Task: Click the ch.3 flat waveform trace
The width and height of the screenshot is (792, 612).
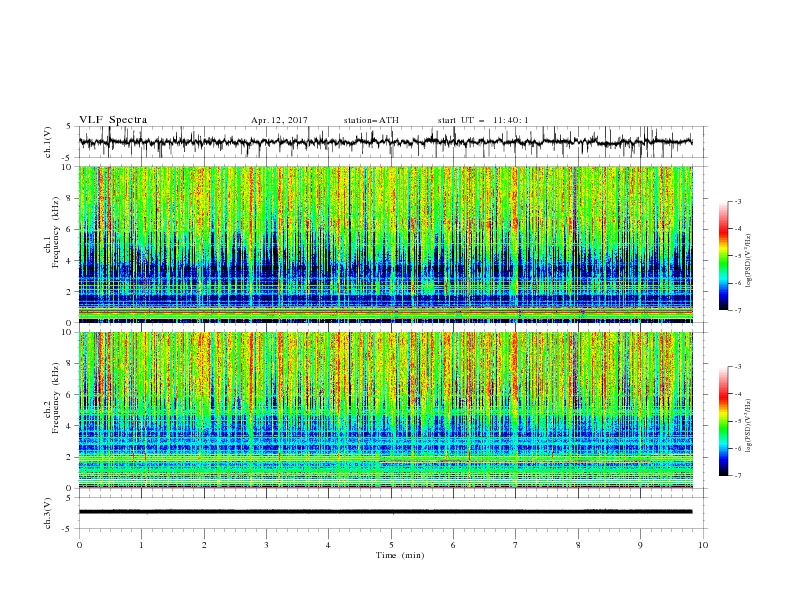Action: 386,512
